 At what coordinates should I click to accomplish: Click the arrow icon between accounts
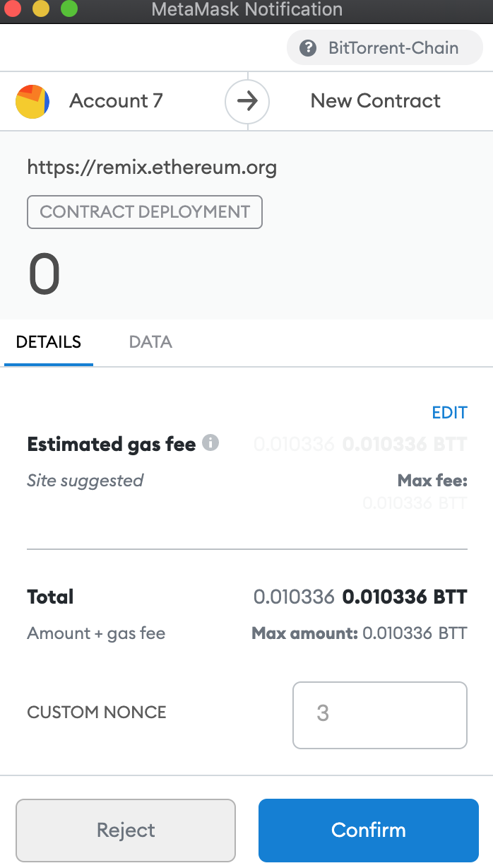[x=247, y=101]
